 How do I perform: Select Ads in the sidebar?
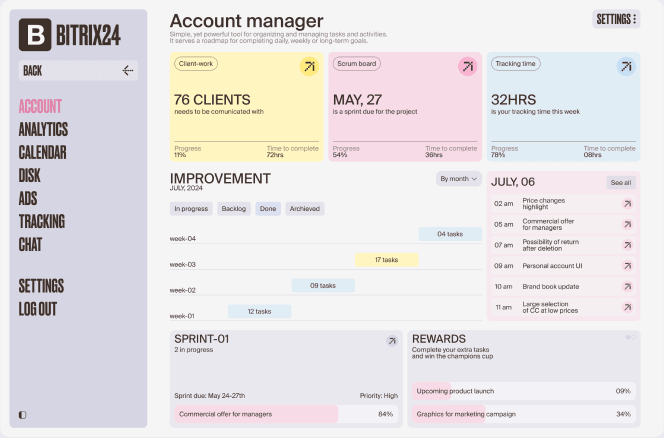point(28,198)
